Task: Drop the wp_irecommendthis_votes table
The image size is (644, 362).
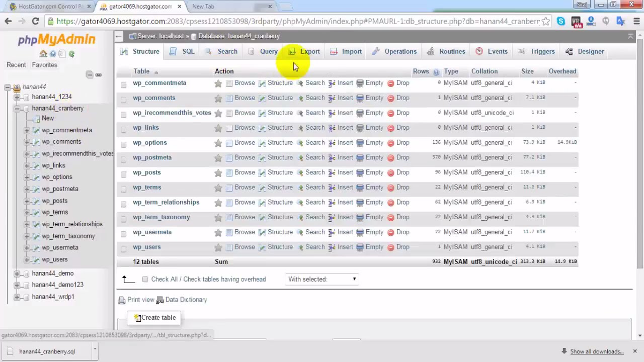Action: click(398, 113)
